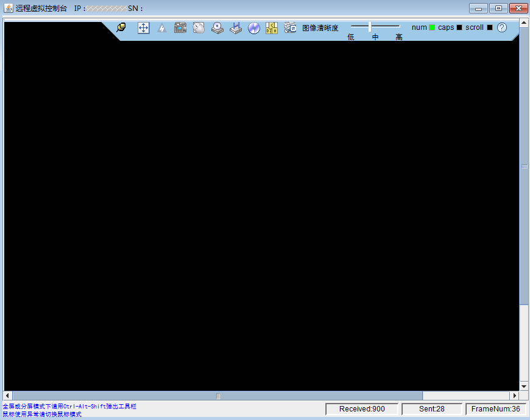Click the Sent:28 status field
This screenshot has width=530, height=420.
(432, 409)
